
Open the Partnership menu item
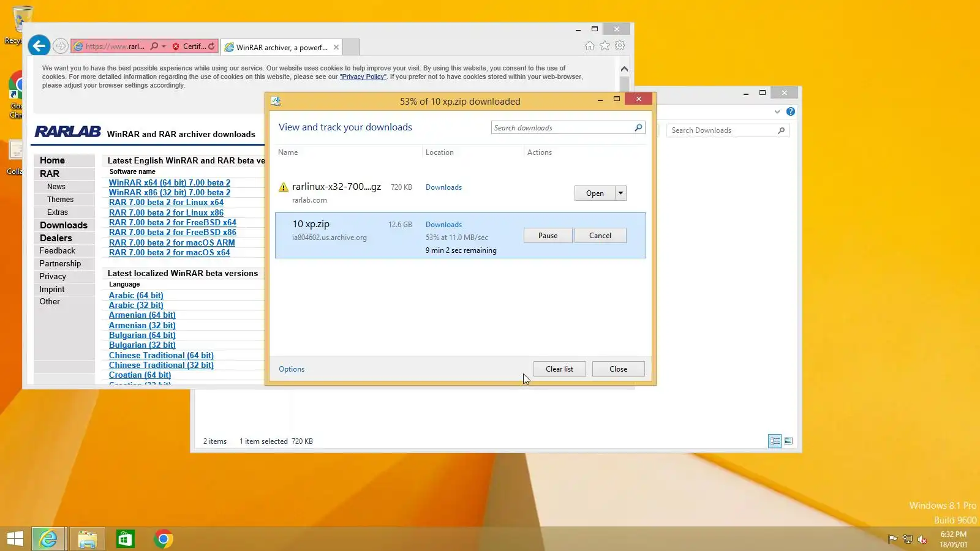60,264
